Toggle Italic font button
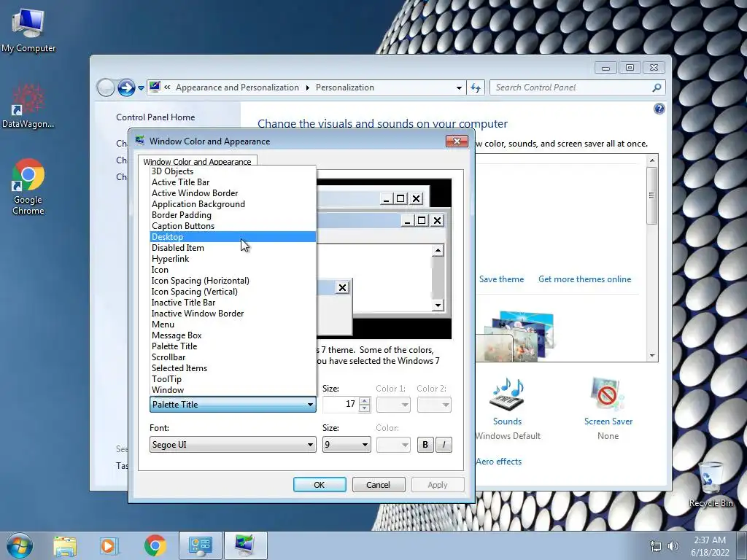Image resolution: width=747 pixels, height=560 pixels. (444, 445)
